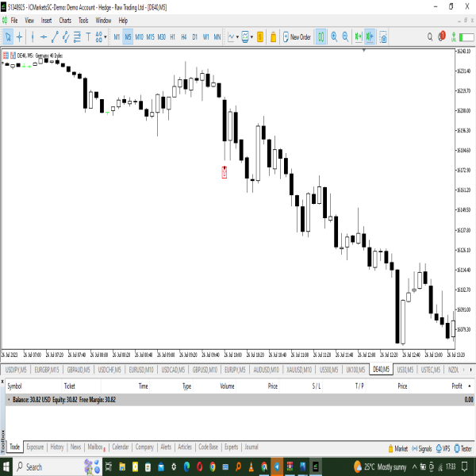476x476 pixels.
Task: Select the Fibonacci retracement tool
Action: tap(77, 37)
